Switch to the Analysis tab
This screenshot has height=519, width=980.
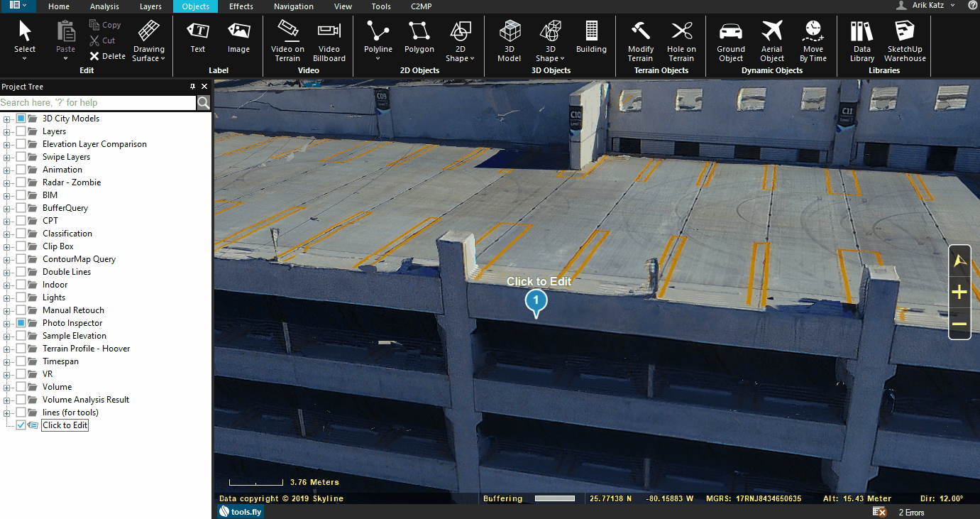click(104, 6)
